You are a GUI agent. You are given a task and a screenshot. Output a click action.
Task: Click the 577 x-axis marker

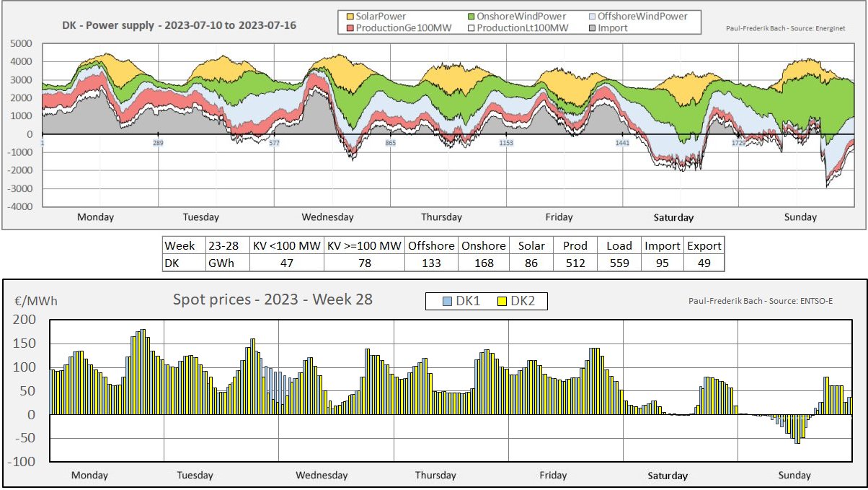point(274,144)
